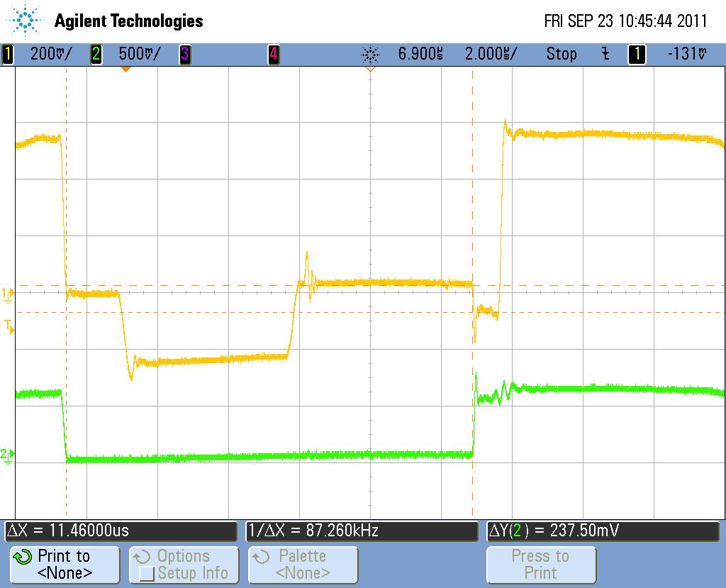This screenshot has width=726, height=588.
Task: Click the ΔY(2) = 237.50mV readout
Action: tap(603, 531)
